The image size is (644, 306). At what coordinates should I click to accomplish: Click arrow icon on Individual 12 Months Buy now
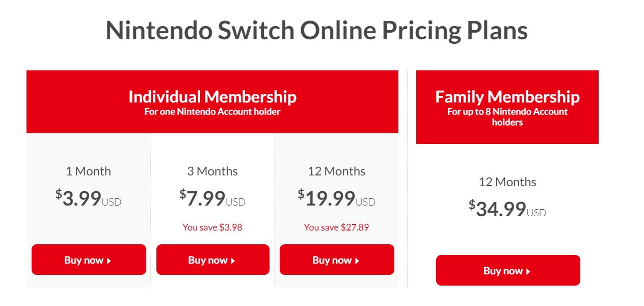[x=357, y=261]
